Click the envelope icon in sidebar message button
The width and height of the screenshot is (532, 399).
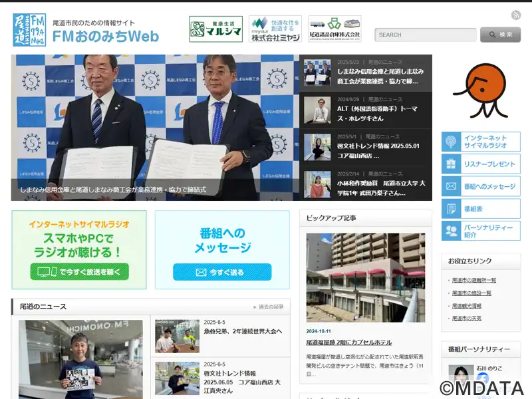tap(451, 186)
